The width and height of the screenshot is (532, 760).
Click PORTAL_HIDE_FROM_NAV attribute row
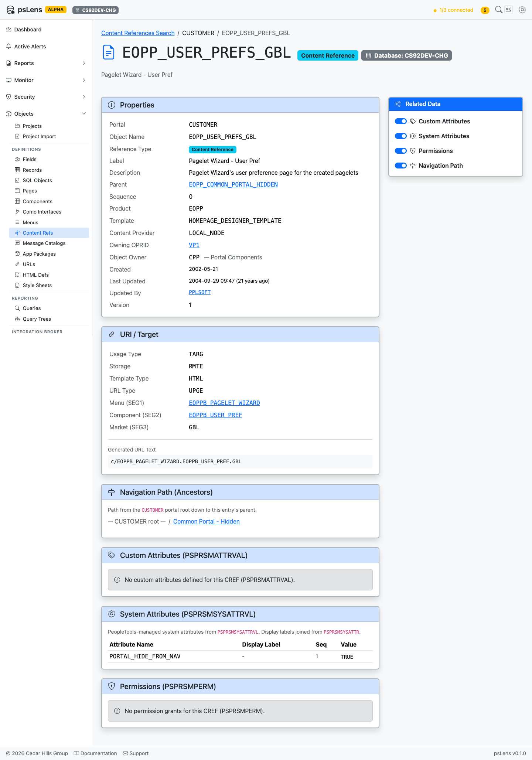tap(240, 657)
